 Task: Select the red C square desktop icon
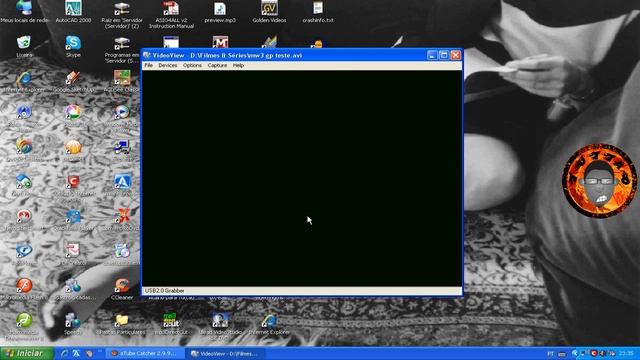point(73,182)
